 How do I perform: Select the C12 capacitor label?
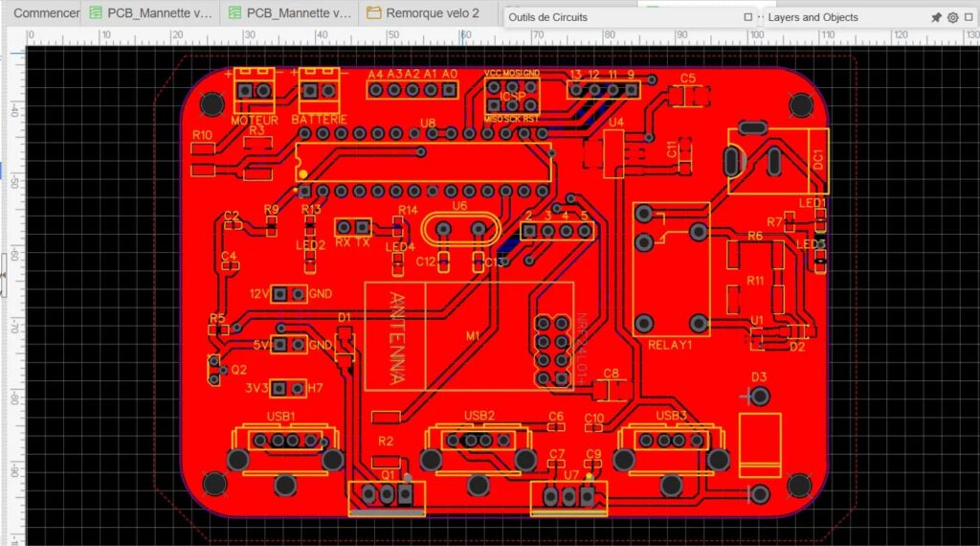[426, 262]
